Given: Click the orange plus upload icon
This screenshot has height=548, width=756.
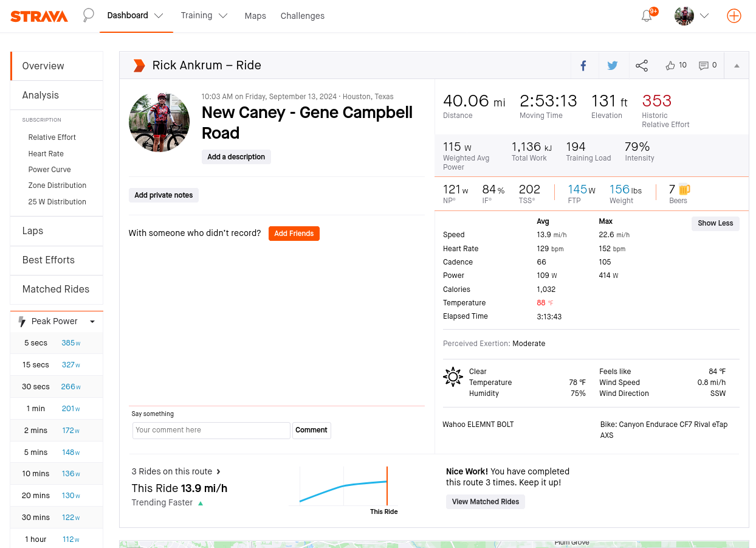Looking at the screenshot, I should pos(734,16).
